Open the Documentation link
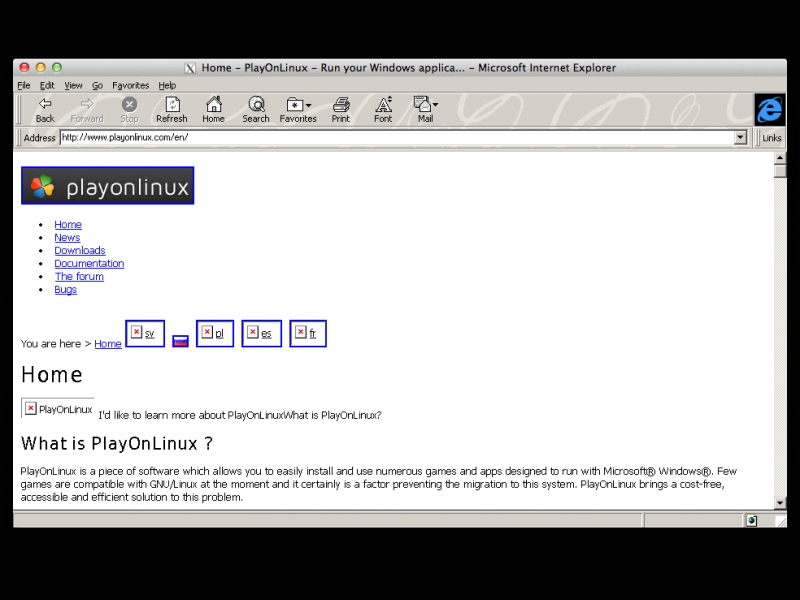This screenshot has height=600, width=800. click(89, 263)
